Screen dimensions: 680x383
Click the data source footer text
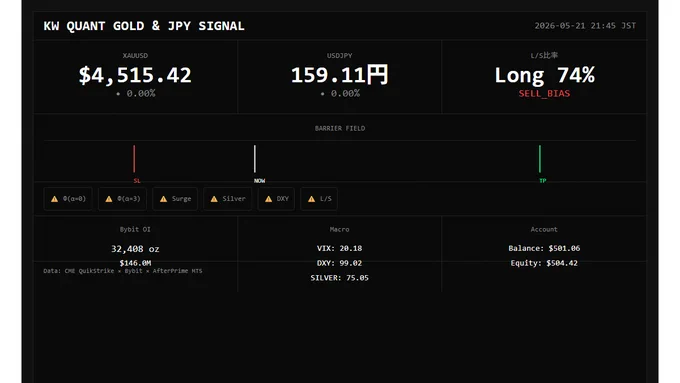click(123, 271)
